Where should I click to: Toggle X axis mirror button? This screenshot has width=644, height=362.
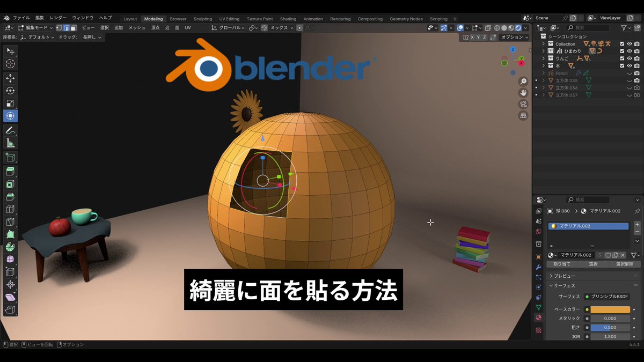(x=472, y=38)
